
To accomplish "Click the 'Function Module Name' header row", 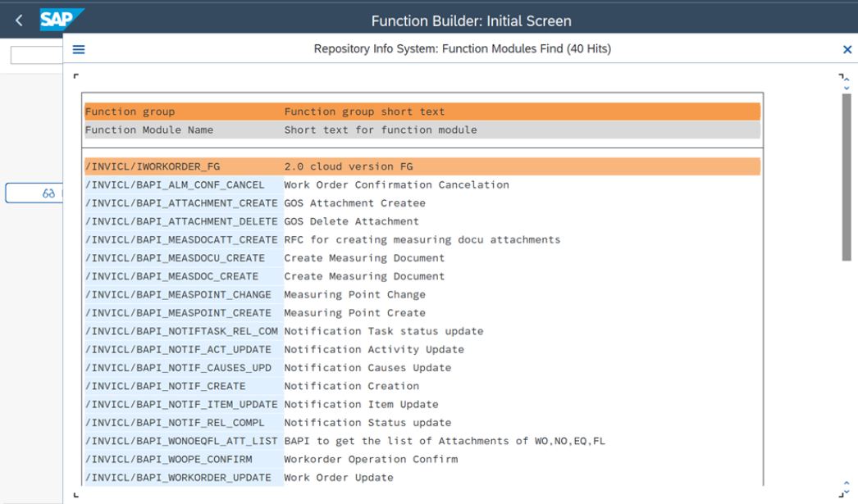I will click(149, 129).
